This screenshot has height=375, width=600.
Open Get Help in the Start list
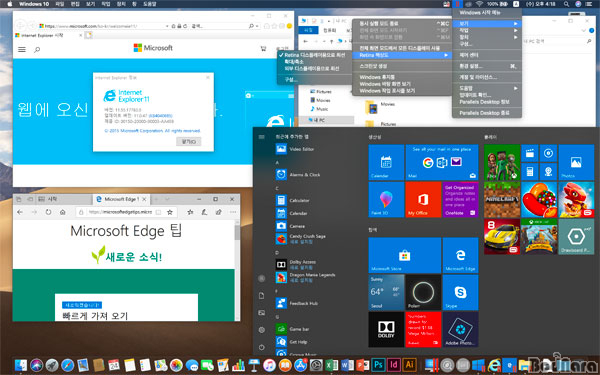click(x=291, y=342)
